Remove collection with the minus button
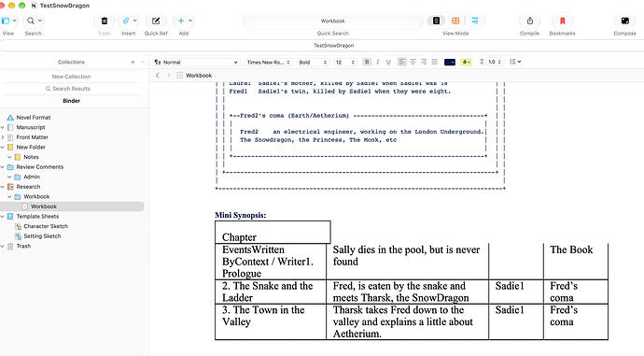This screenshot has width=644, height=356. (x=143, y=62)
